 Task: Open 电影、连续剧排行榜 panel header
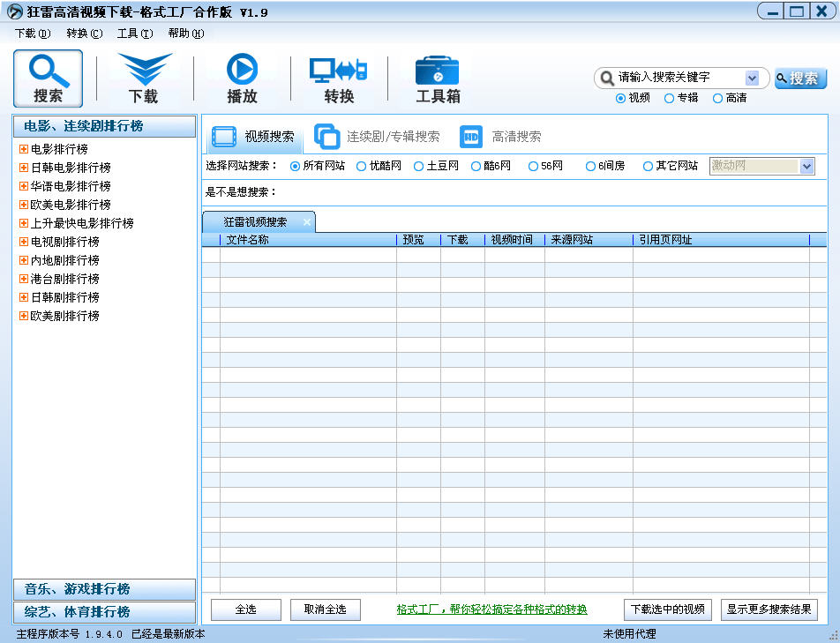click(x=104, y=126)
